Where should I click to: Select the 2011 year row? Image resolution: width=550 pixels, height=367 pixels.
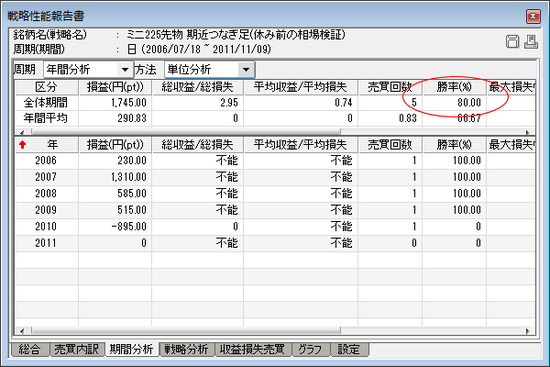(x=275, y=243)
